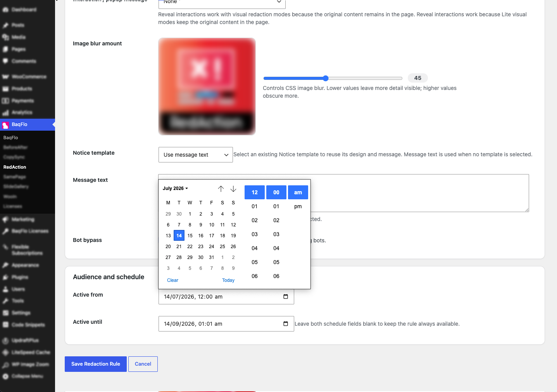Open UpdraftPlus in the sidebar

coord(25,340)
